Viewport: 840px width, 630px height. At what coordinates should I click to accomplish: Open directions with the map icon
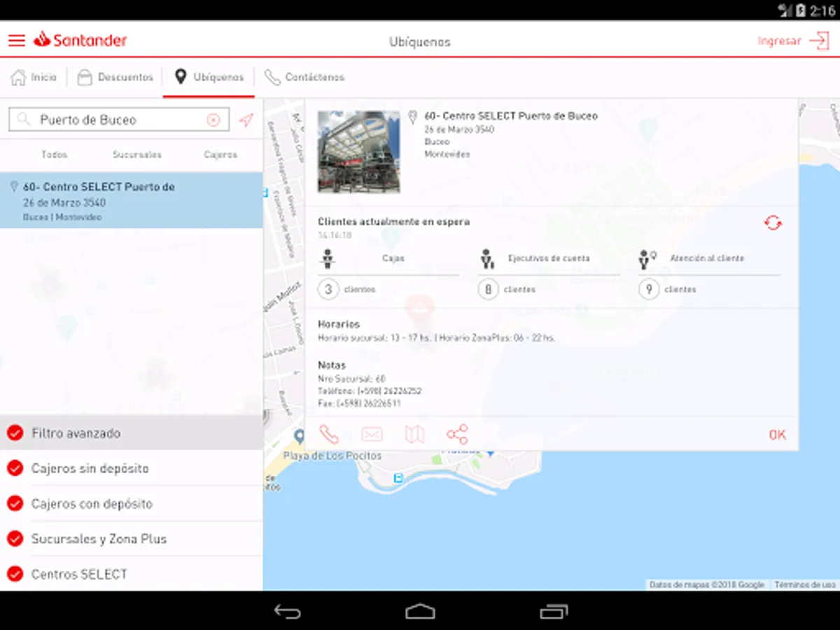click(x=414, y=435)
